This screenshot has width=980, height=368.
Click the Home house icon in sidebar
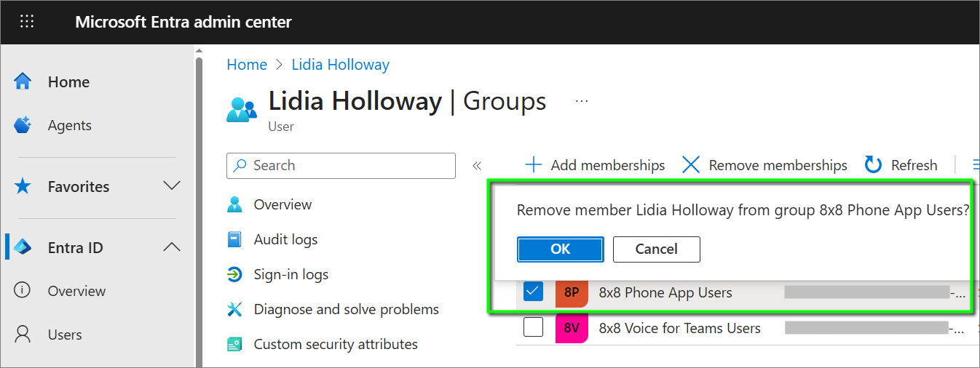23,82
